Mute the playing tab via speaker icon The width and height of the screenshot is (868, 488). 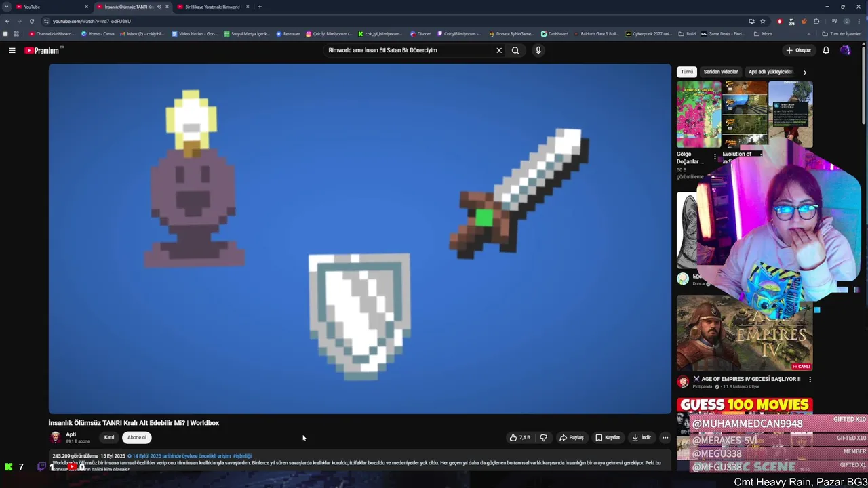point(159,7)
